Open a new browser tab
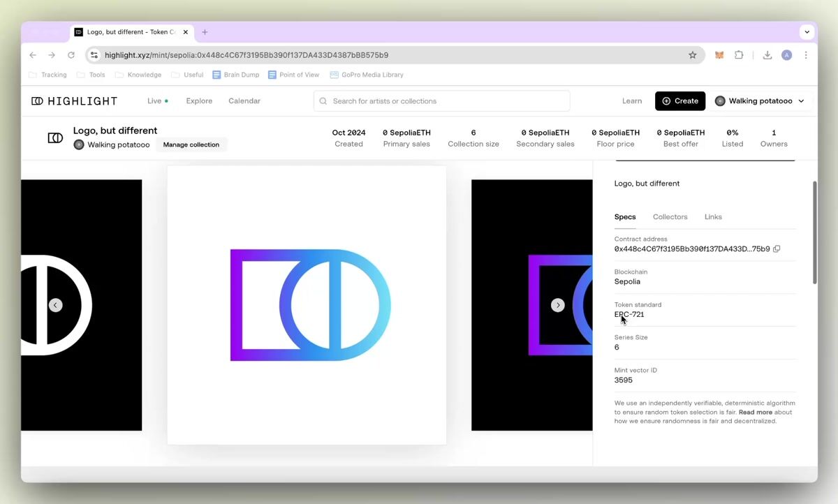 [x=205, y=32]
